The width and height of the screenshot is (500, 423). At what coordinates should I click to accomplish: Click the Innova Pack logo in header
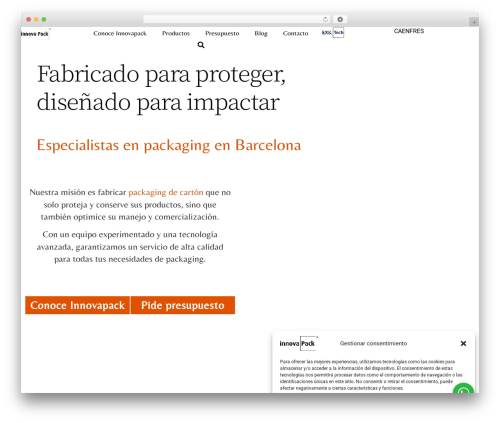(35, 34)
